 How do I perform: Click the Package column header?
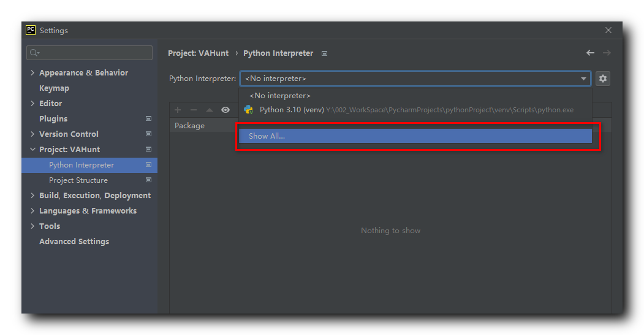pyautogui.click(x=189, y=126)
